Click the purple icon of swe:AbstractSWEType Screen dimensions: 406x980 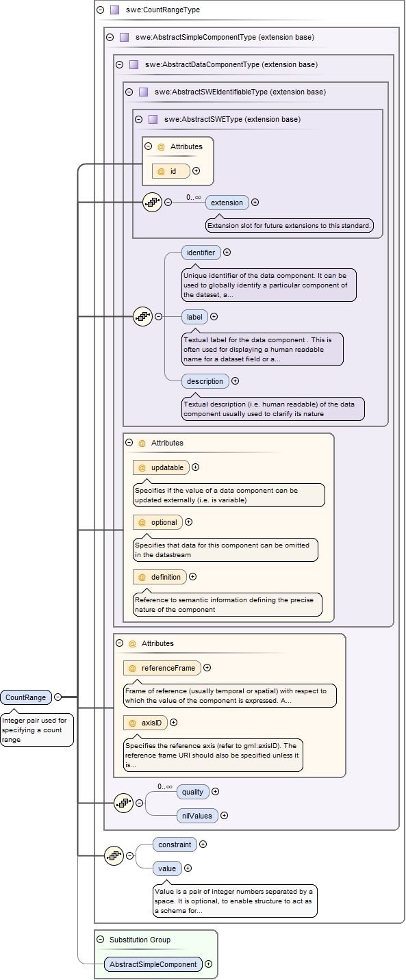(153, 119)
